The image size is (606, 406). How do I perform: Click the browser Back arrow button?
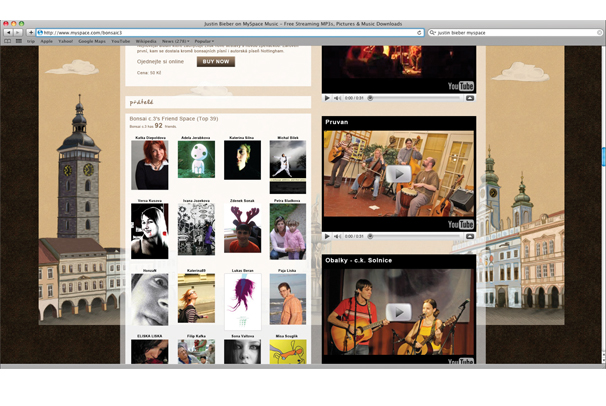[x=8, y=32]
